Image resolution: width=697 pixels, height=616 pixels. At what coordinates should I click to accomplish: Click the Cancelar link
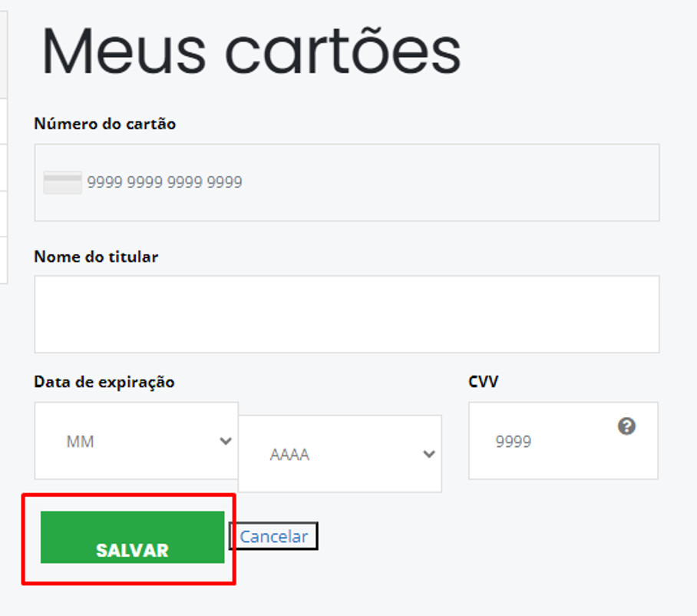click(273, 536)
